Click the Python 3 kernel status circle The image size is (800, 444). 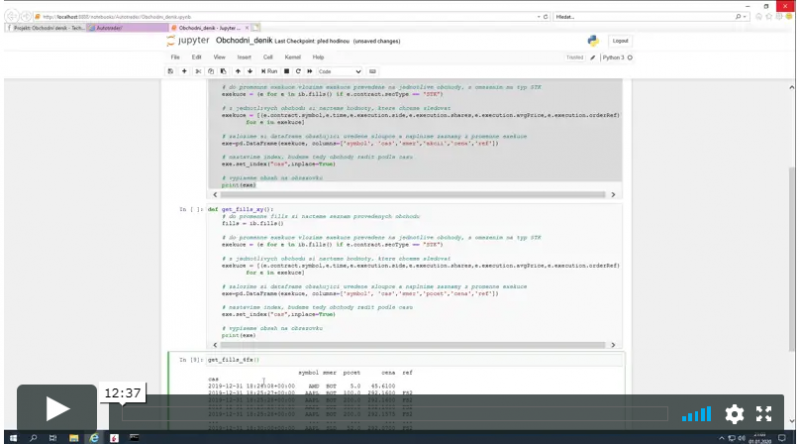click(630, 58)
